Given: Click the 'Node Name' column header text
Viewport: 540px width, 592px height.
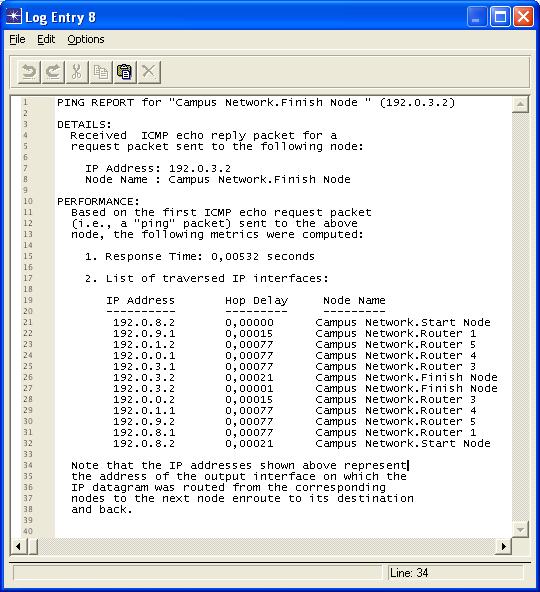Looking at the screenshot, I should pos(354,301).
